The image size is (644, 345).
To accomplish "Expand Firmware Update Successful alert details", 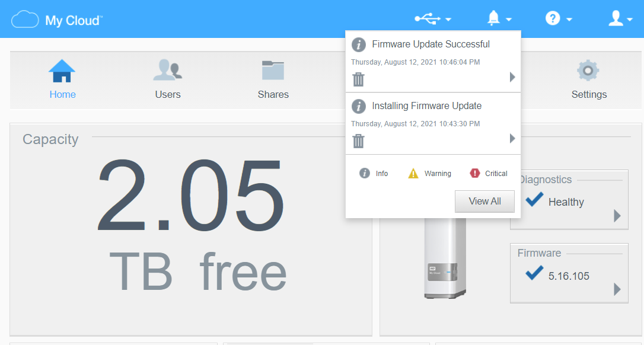I will click(x=512, y=77).
